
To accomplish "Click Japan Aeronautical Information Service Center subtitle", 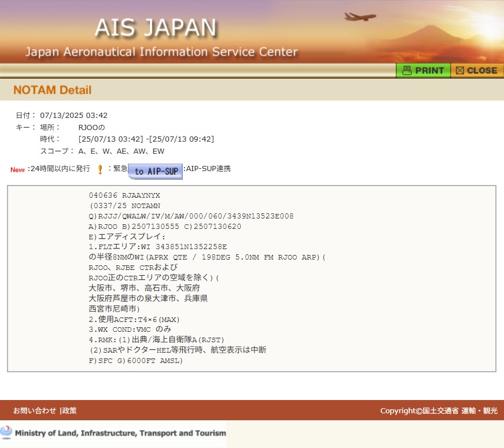I will (x=161, y=51).
